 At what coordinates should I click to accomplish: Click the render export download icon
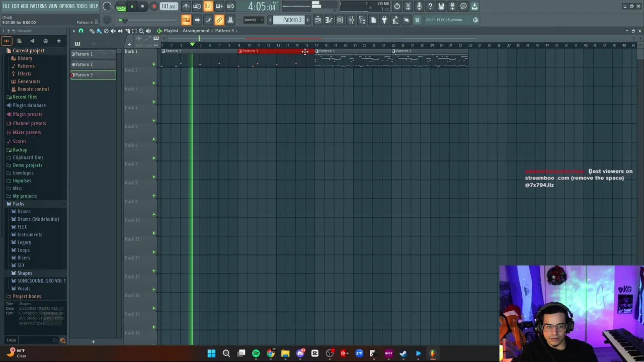coord(474,7)
